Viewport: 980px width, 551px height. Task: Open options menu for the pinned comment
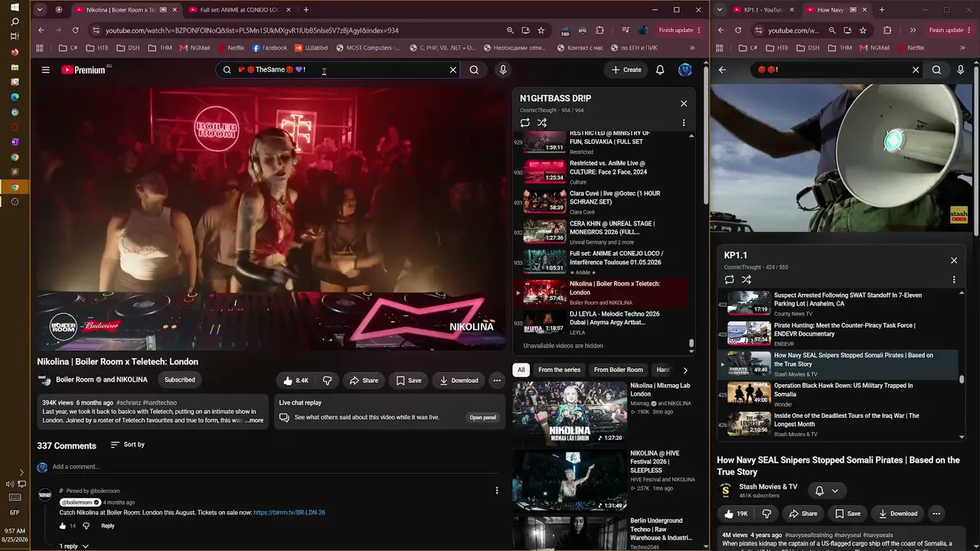pyautogui.click(x=497, y=491)
